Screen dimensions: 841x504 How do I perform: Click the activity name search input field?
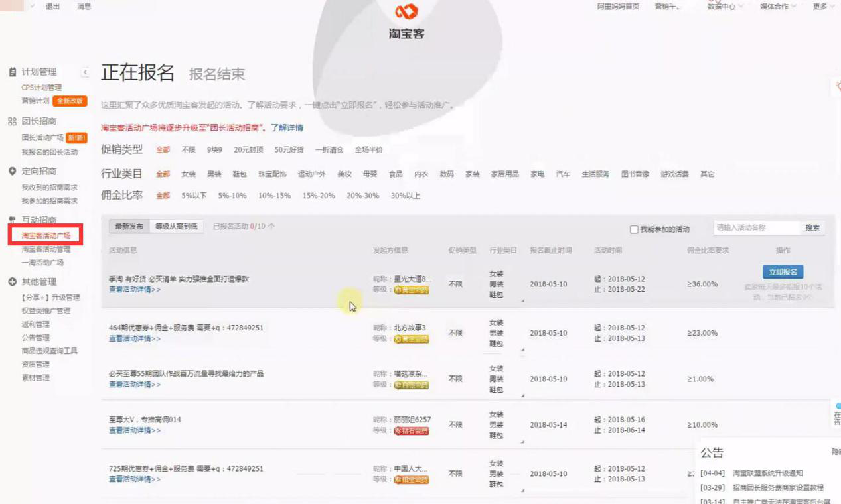pos(757,227)
